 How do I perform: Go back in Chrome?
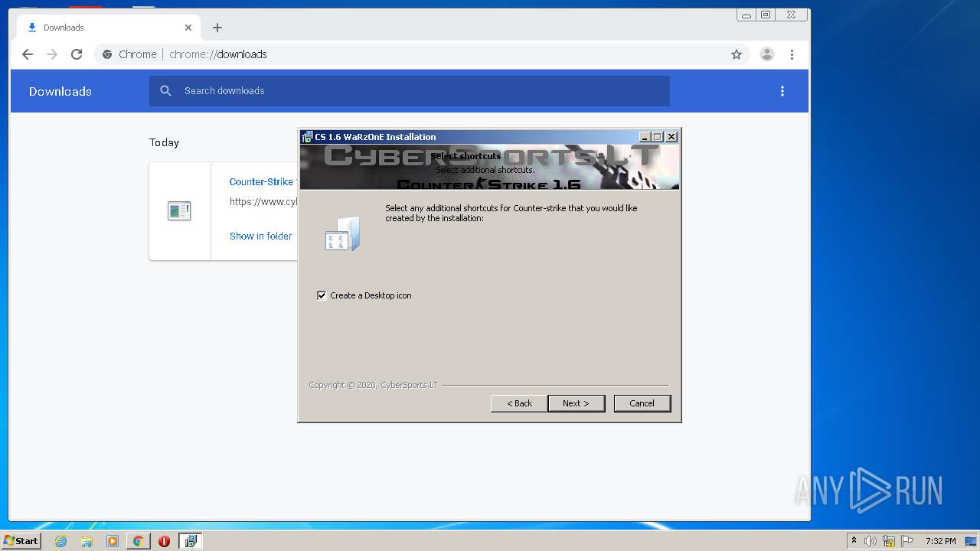[x=28, y=54]
